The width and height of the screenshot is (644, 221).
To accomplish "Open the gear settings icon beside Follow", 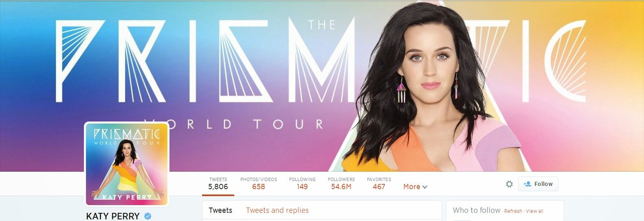I will click(x=509, y=184).
